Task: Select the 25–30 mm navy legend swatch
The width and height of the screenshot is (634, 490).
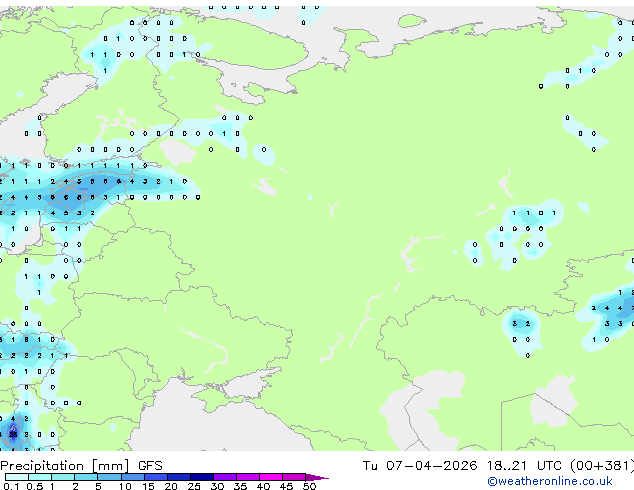Action: 202,477
